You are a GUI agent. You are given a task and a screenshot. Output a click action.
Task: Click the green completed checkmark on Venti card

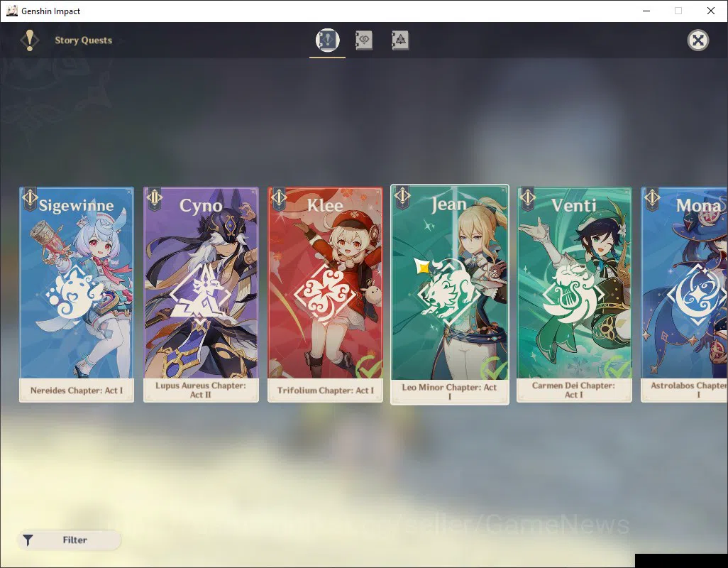point(618,366)
